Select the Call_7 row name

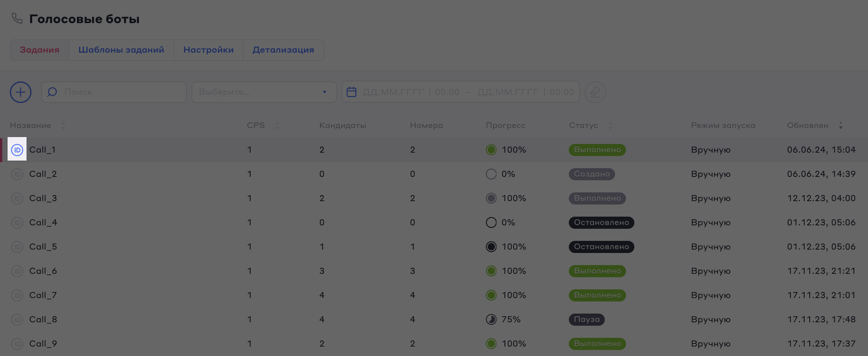tap(43, 295)
